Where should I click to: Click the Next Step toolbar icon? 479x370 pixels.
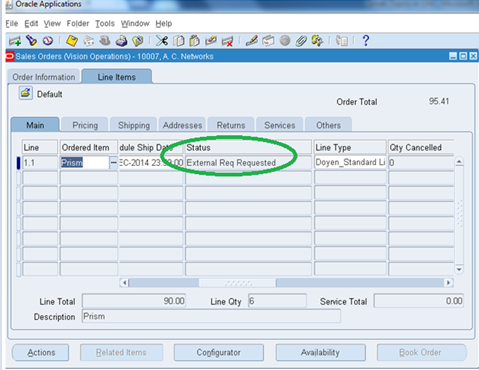(89, 41)
